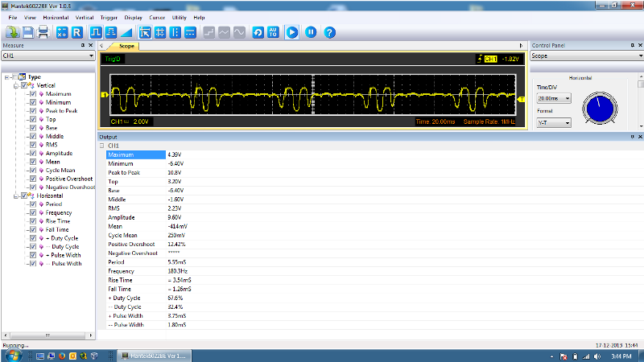Select the arrow cursor toolbar icon
Image resolution: width=644 pixels, height=362 pixels.
[145, 32]
